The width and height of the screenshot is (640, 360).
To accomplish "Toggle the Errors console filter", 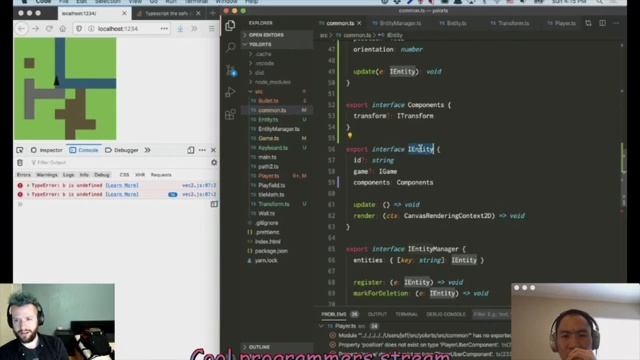I will pyautogui.click(x=24, y=175).
